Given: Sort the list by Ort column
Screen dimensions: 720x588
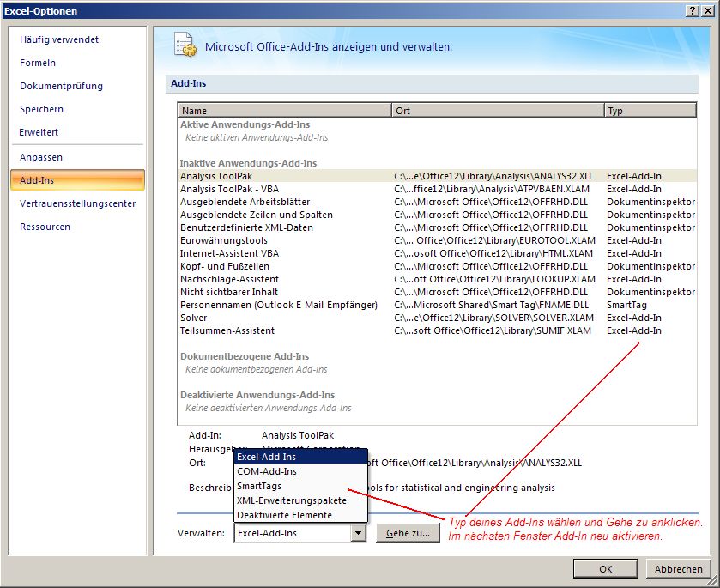Looking at the screenshot, I should 498,110.
